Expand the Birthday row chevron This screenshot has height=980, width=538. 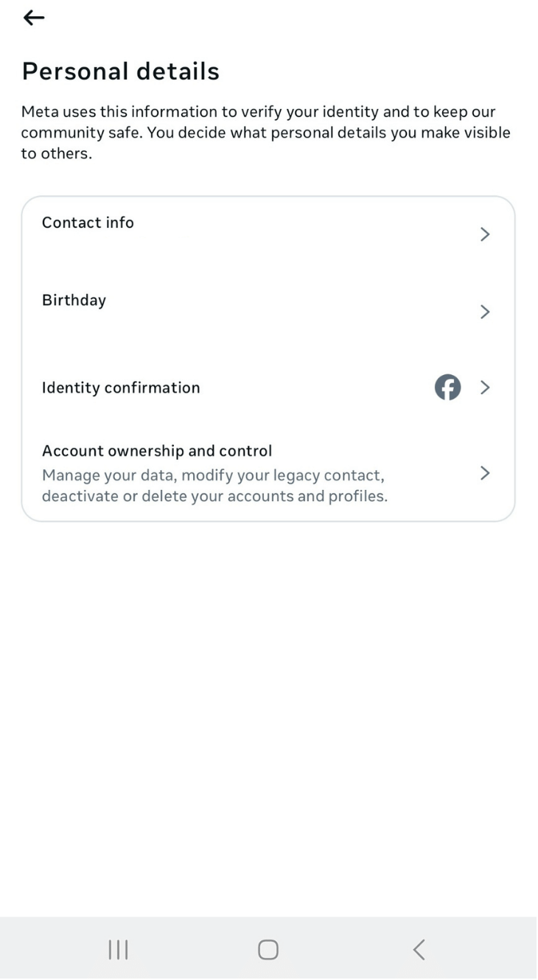[x=484, y=312]
